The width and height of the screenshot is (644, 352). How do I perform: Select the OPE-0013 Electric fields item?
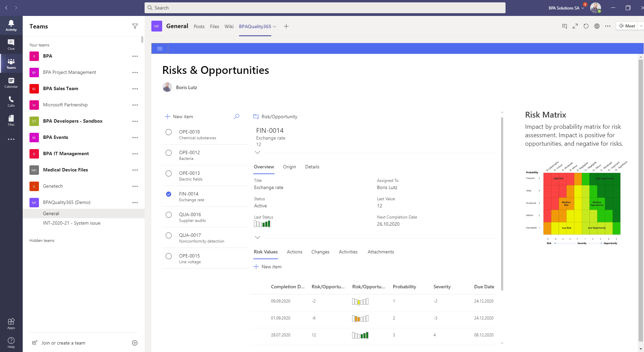click(x=169, y=173)
